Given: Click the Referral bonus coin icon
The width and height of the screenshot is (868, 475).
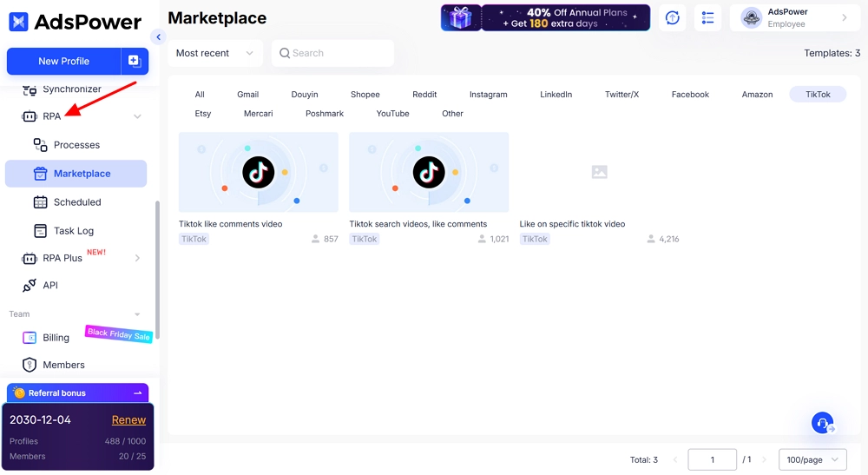Looking at the screenshot, I should pyautogui.click(x=19, y=393).
